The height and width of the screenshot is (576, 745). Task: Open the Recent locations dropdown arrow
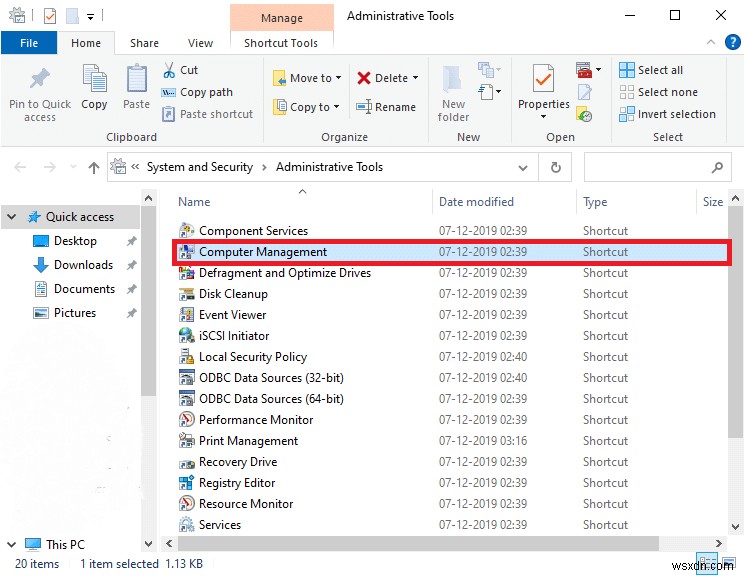point(73,167)
